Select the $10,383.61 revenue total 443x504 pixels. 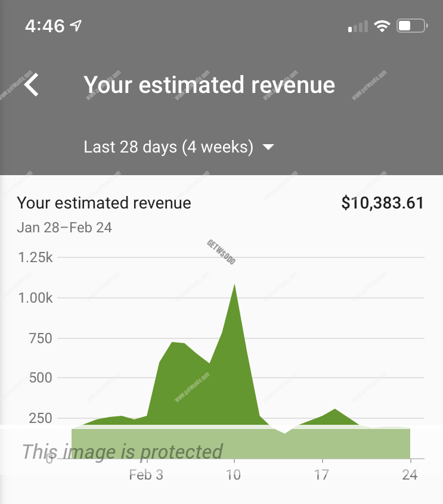tap(382, 203)
